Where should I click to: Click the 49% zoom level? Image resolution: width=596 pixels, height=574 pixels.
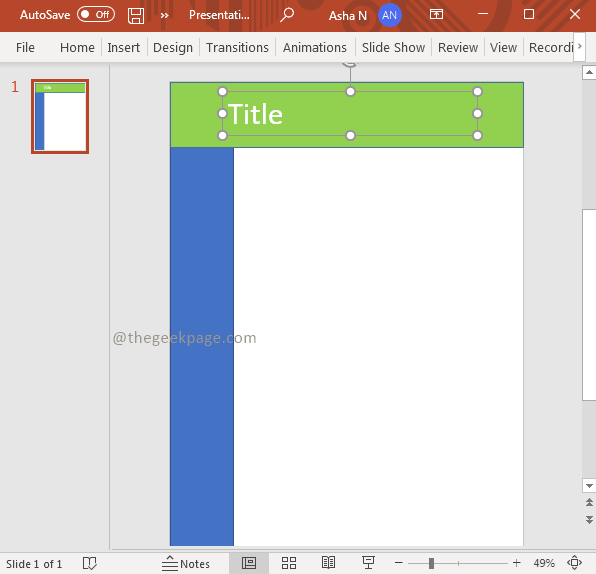coord(544,563)
